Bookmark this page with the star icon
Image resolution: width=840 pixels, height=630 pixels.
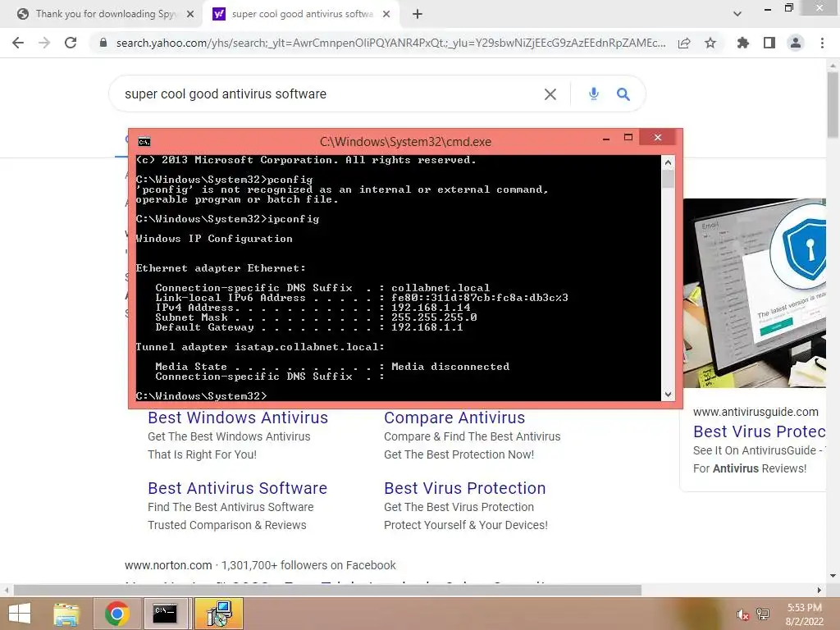(710, 43)
